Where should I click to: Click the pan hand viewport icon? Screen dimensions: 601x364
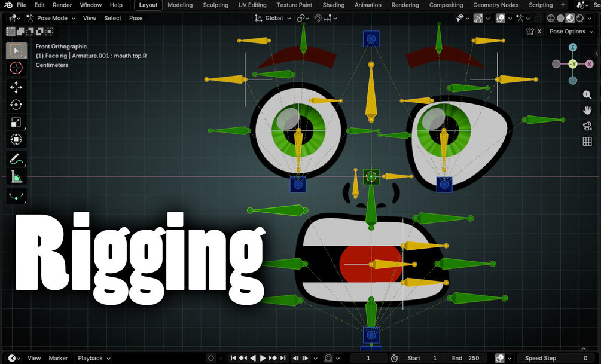tap(587, 111)
